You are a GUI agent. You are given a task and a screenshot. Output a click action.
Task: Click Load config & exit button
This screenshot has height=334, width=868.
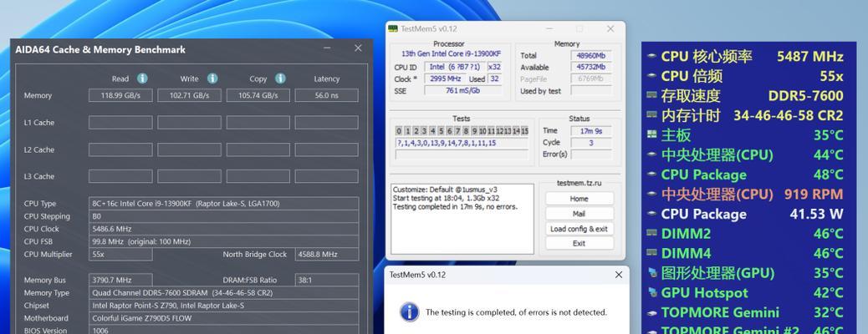coord(579,229)
